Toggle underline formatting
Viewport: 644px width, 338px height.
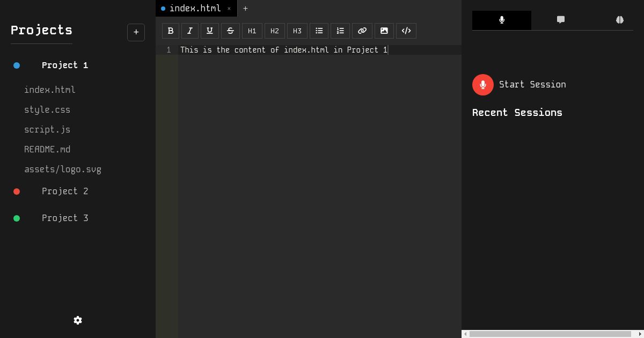pyautogui.click(x=209, y=31)
